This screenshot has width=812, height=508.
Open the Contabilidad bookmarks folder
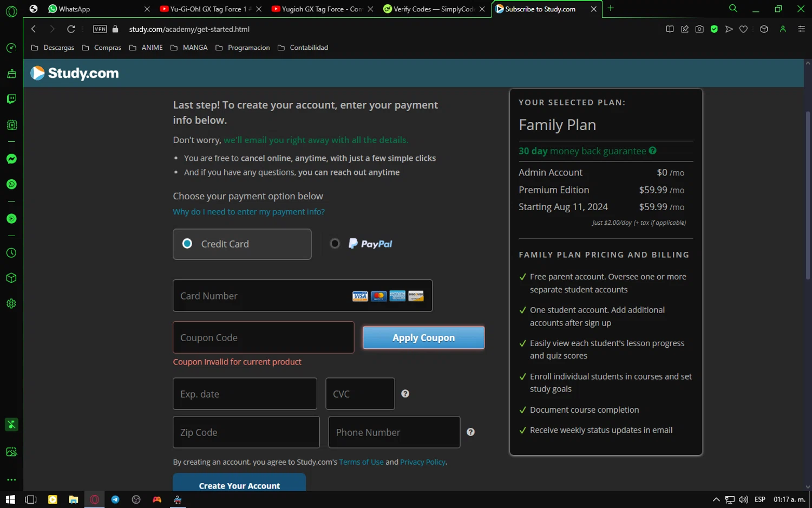[x=303, y=48]
